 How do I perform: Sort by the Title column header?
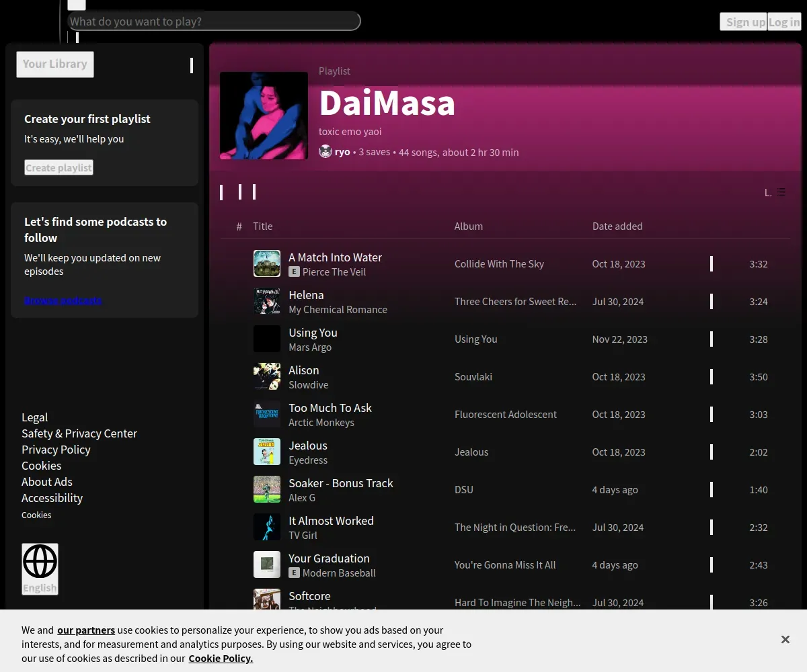point(263,226)
